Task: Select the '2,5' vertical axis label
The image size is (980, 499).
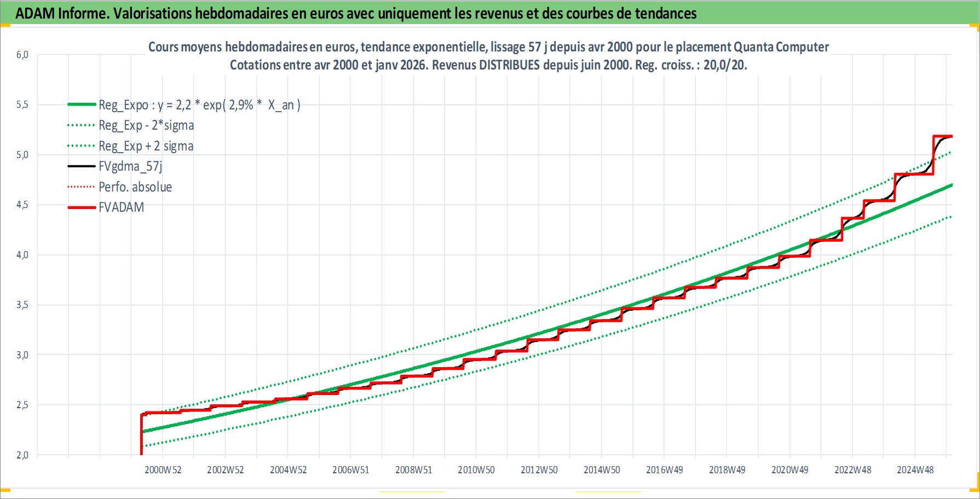Action: click(22, 405)
